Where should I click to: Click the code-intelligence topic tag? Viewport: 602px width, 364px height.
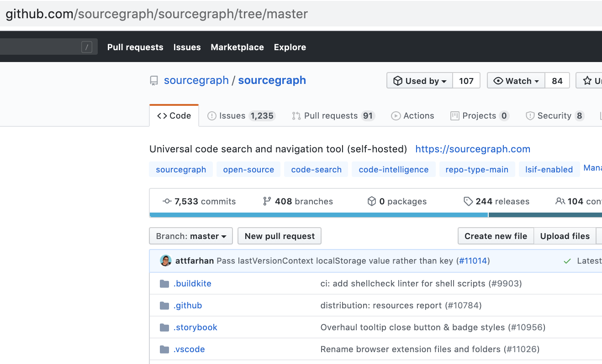click(x=394, y=169)
